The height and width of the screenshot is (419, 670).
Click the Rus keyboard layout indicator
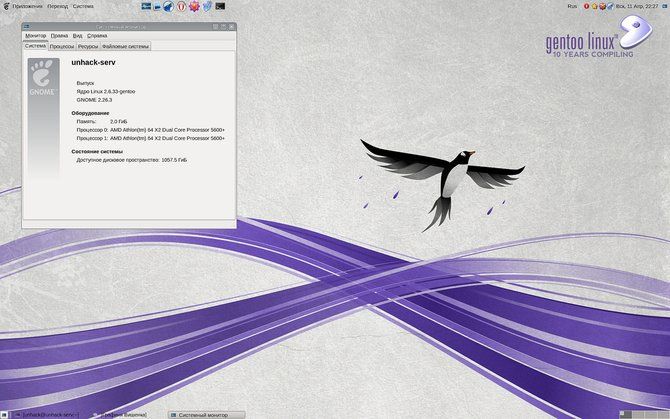pos(572,6)
